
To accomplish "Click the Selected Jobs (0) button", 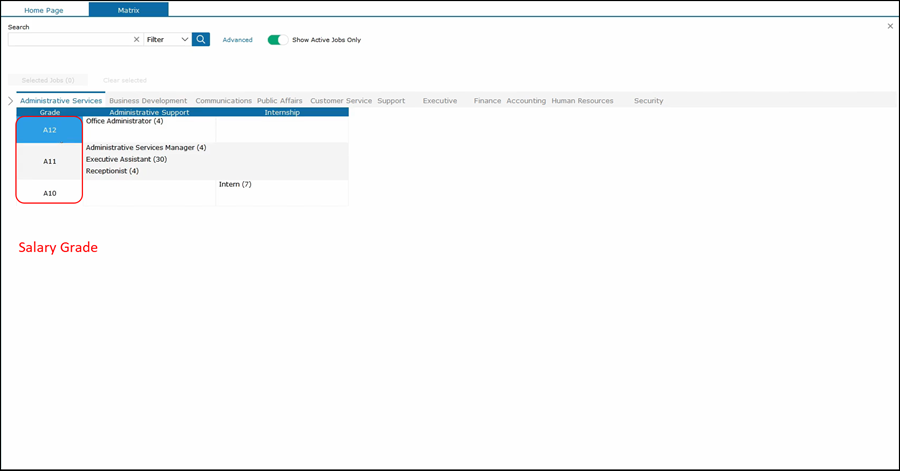I will tap(48, 80).
